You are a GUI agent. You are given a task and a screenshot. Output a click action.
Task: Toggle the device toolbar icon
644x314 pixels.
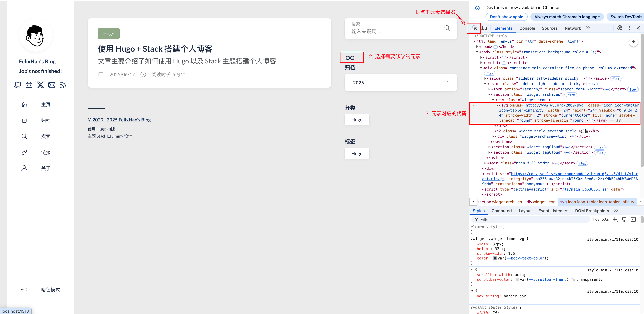[485, 28]
